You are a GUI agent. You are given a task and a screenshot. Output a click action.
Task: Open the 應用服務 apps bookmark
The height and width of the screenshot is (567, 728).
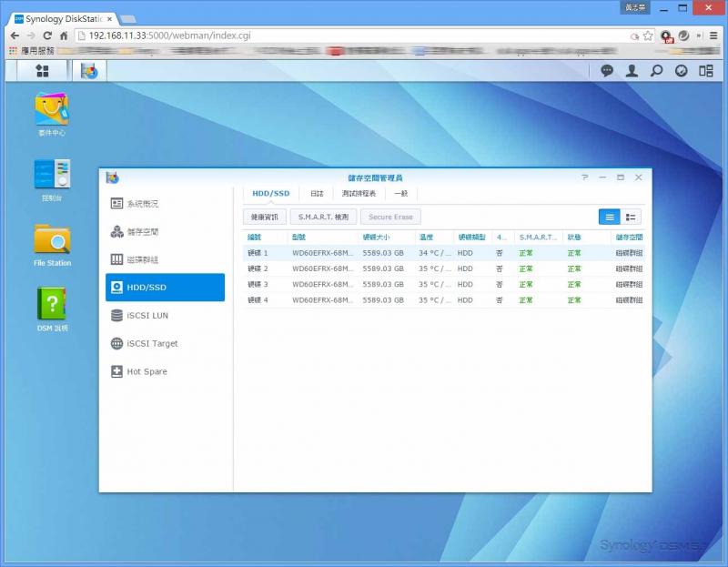coord(32,51)
